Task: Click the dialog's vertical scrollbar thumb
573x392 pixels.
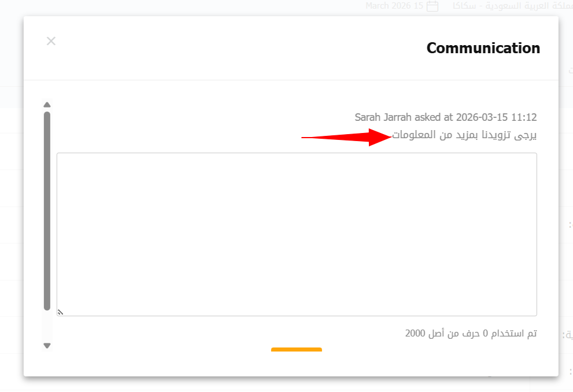Action: pos(47,210)
